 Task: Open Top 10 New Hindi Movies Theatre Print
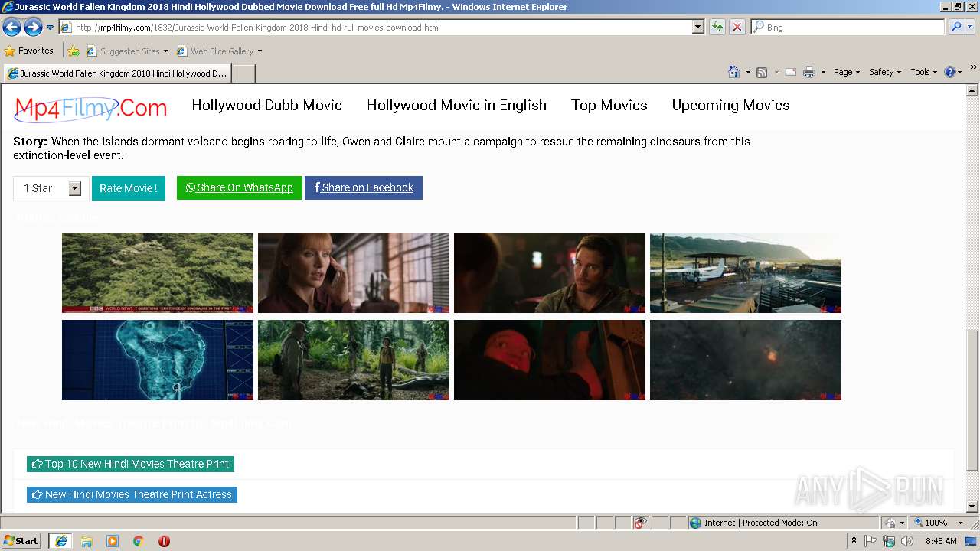coord(130,464)
